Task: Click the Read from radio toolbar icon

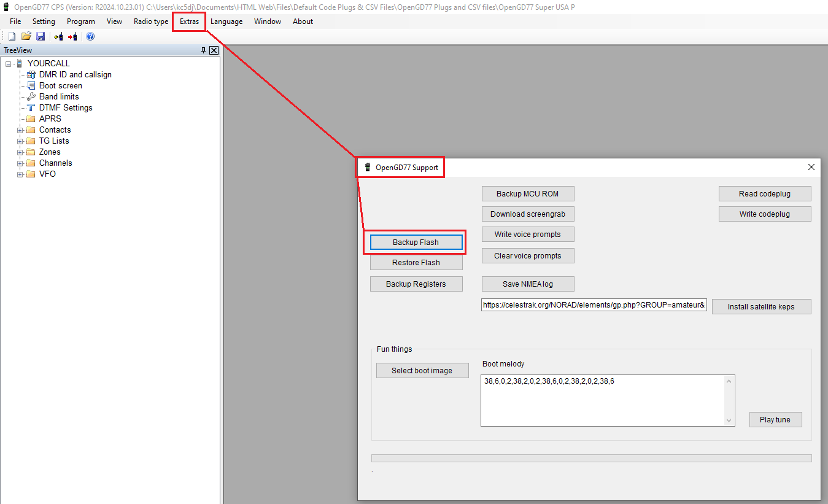Action: pos(58,37)
